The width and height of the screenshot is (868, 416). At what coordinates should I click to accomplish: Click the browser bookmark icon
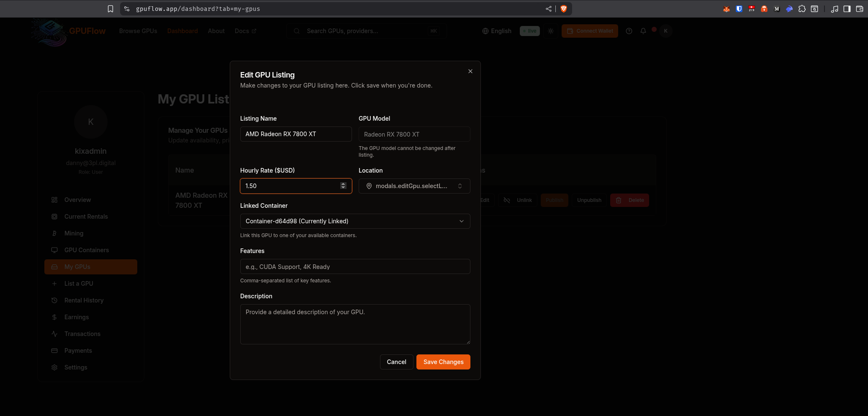[x=110, y=9]
